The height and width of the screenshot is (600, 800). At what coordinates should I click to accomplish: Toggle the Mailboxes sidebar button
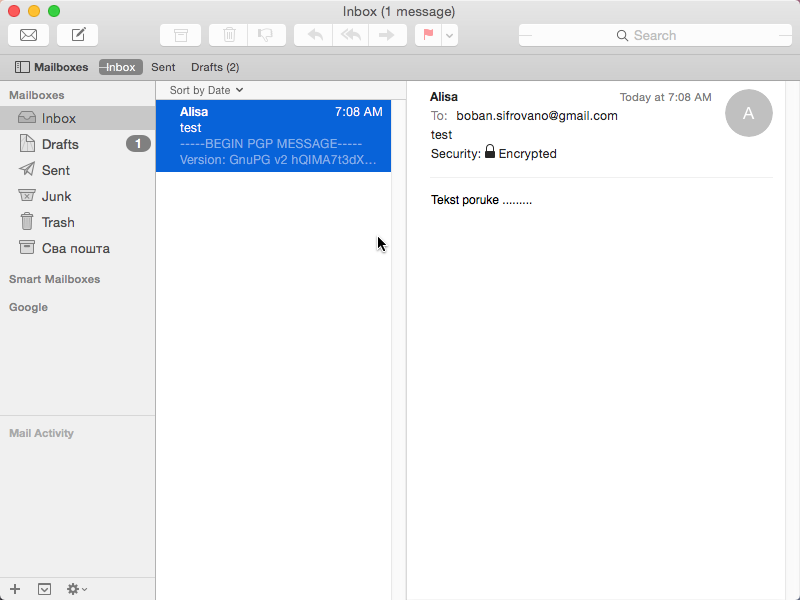tap(51, 67)
